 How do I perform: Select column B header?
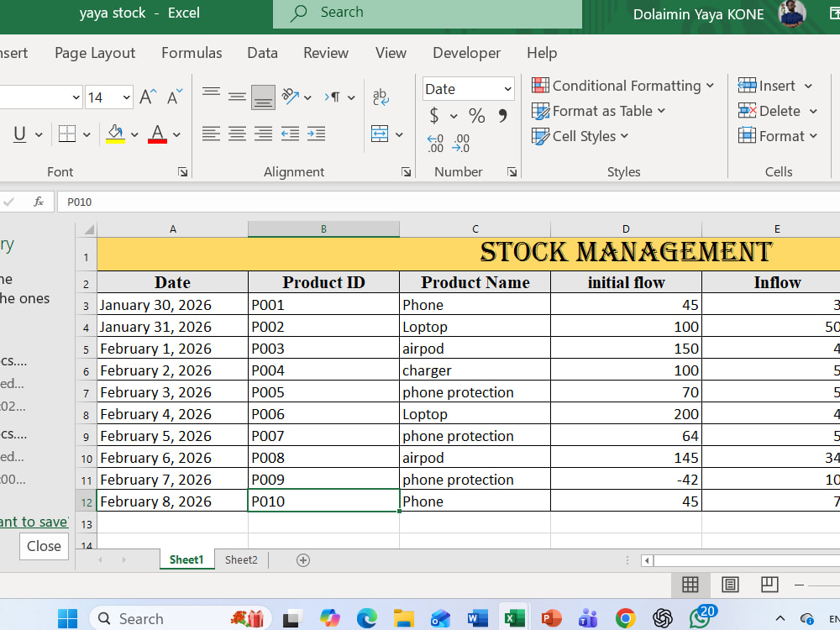[323, 228]
